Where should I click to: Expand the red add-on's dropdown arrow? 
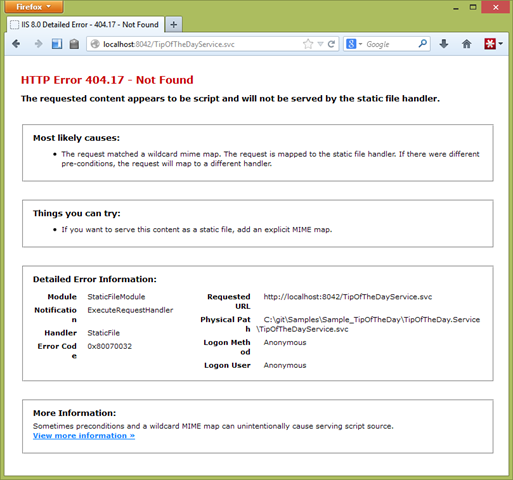coord(500,44)
